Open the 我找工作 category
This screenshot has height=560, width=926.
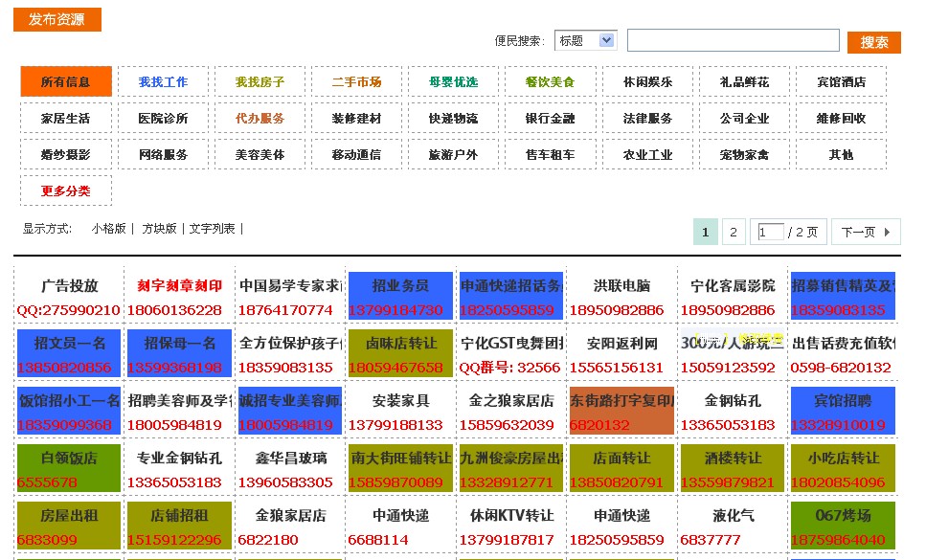pyautogui.click(x=163, y=82)
